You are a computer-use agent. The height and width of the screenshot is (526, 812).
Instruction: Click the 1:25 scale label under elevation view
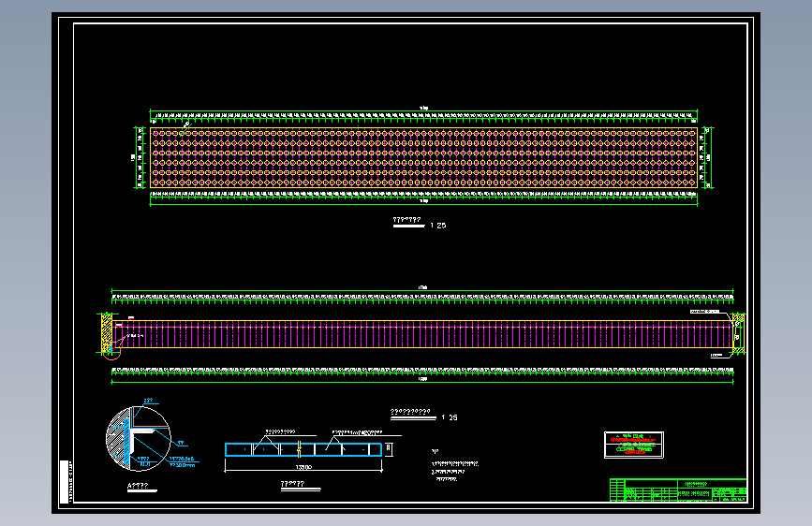(449, 416)
